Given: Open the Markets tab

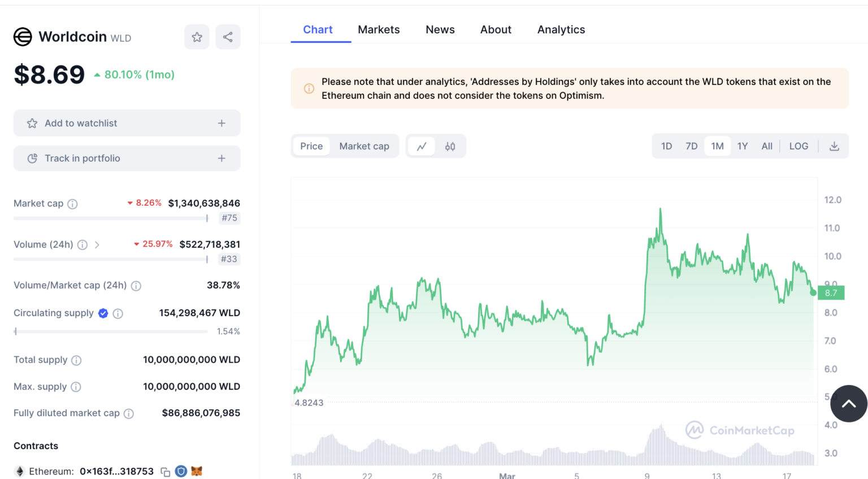Looking at the screenshot, I should (x=379, y=29).
